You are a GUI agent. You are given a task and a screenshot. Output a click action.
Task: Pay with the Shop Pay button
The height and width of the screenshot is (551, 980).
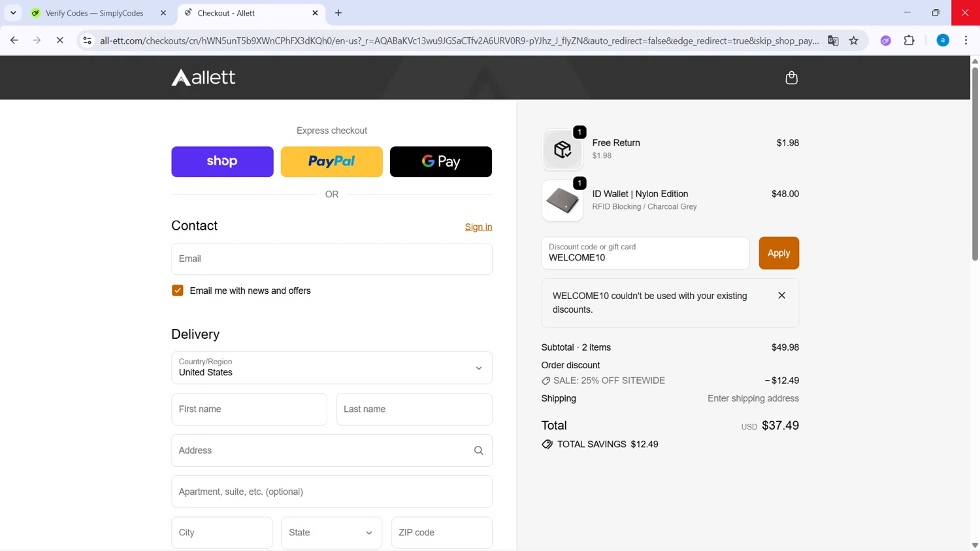pos(222,162)
